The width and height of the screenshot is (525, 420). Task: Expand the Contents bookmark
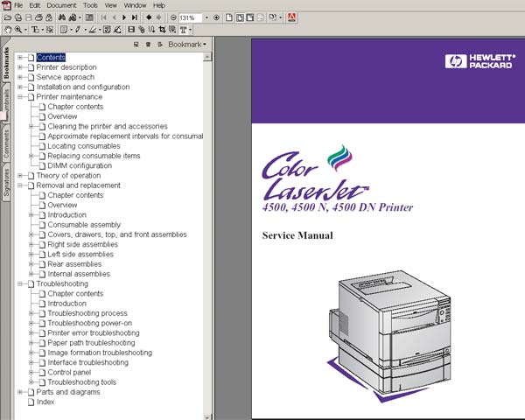tap(20, 57)
